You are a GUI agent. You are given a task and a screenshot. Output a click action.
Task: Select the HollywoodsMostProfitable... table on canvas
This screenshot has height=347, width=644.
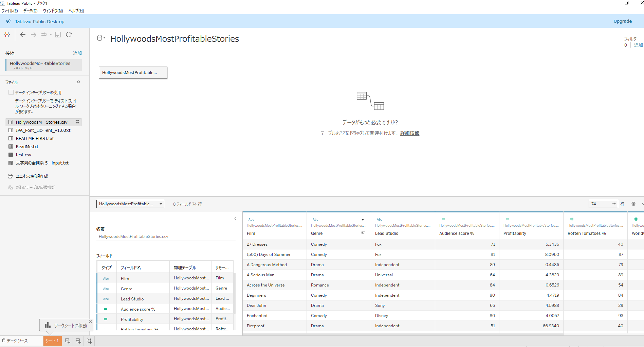pos(133,73)
